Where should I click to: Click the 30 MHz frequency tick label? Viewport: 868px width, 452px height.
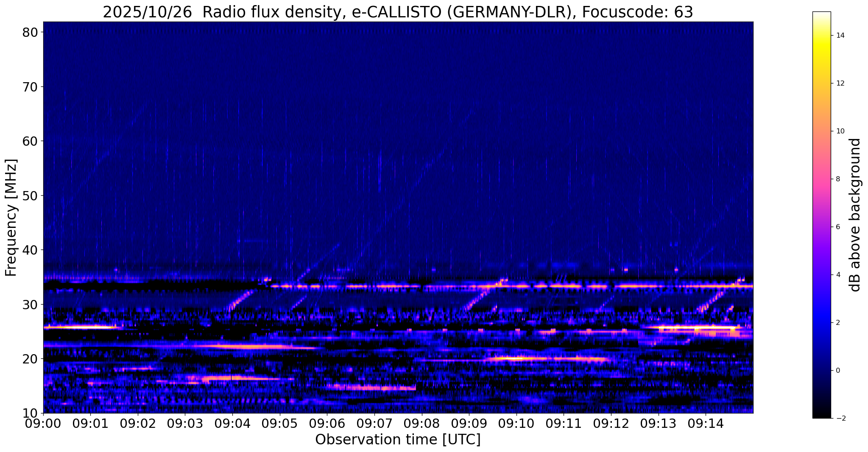(30, 304)
